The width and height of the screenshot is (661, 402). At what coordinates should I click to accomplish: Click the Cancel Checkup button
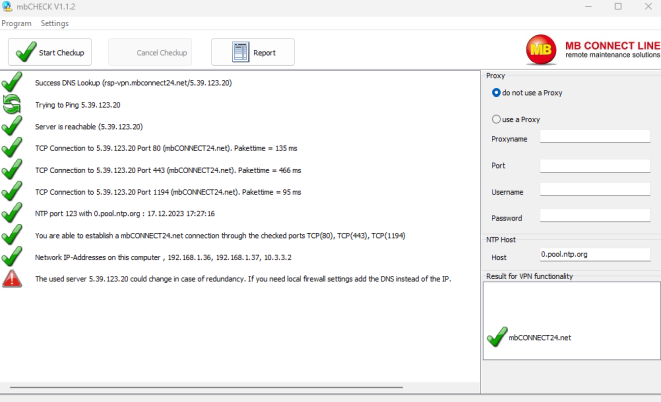[x=150, y=52]
